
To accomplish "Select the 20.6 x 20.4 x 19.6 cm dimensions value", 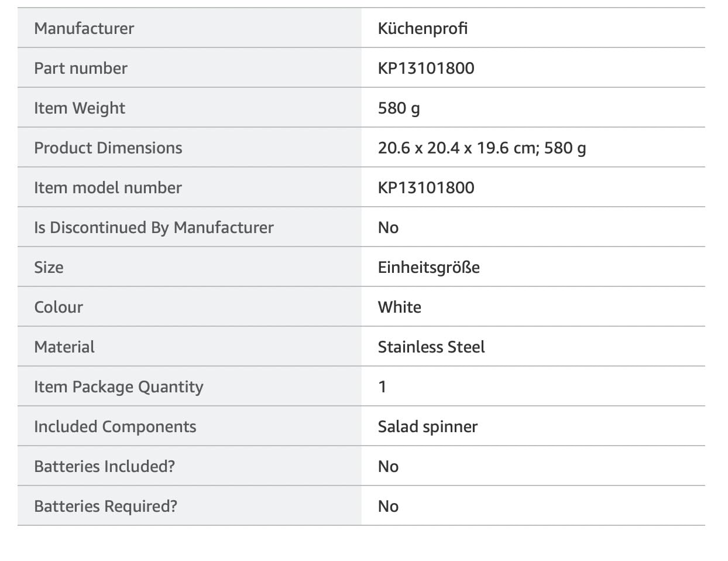I will coord(456,148).
